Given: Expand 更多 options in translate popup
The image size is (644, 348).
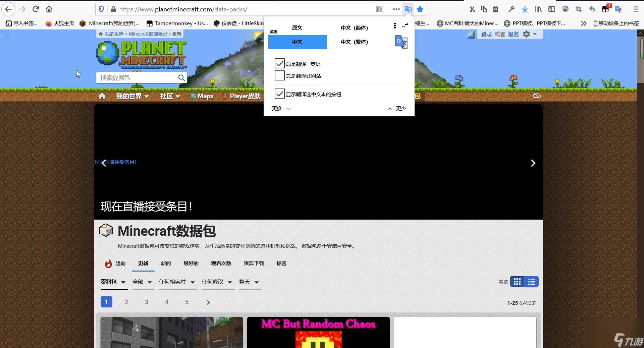Looking at the screenshot, I should pyautogui.click(x=281, y=108).
